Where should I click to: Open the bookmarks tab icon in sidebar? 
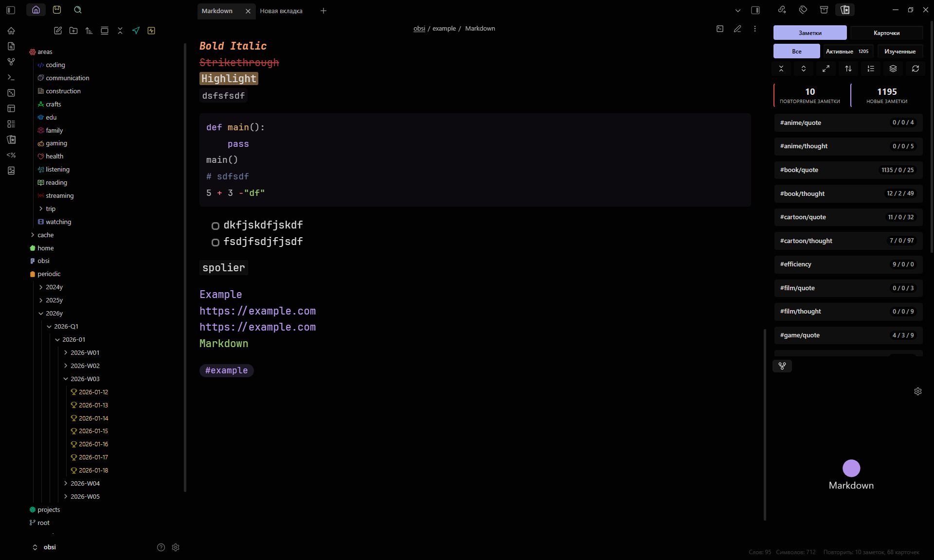(57, 10)
